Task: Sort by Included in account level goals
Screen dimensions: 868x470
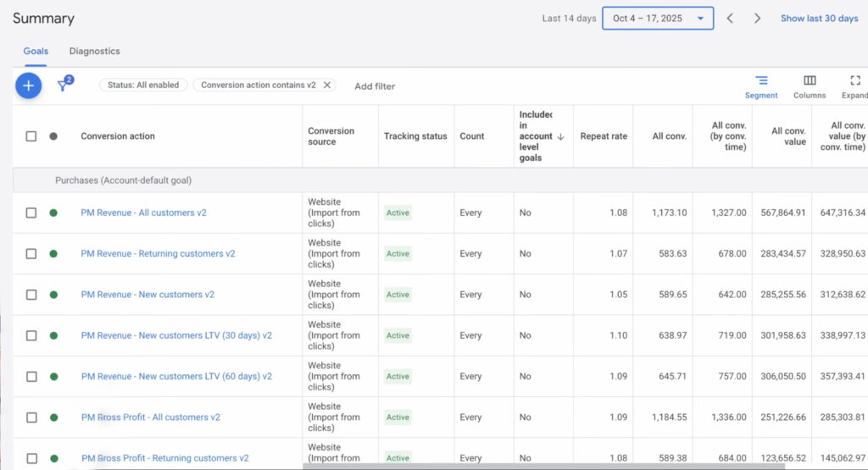Action: tap(536, 136)
